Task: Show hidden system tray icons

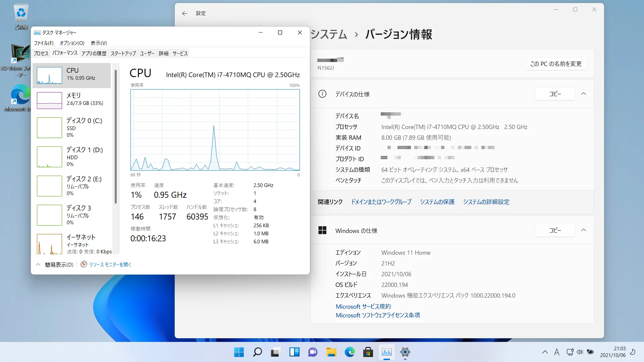Action: 545,352
